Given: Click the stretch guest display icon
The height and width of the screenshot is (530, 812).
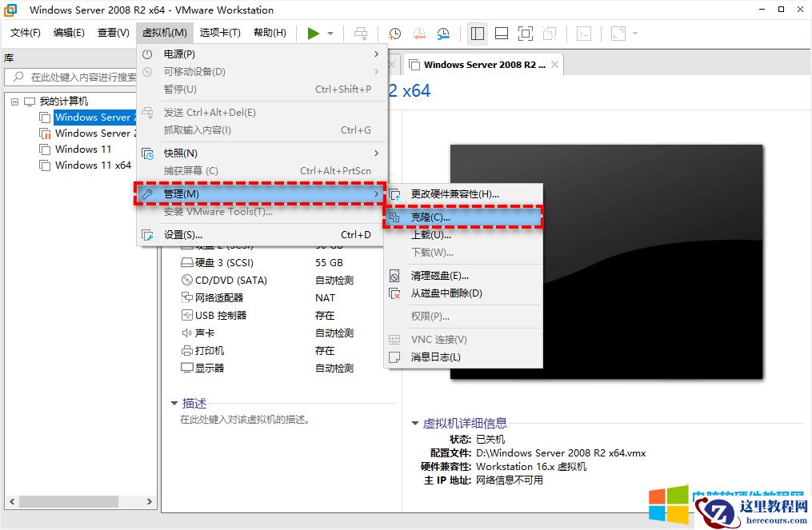Looking at the screenshot, I should (618, 34).
